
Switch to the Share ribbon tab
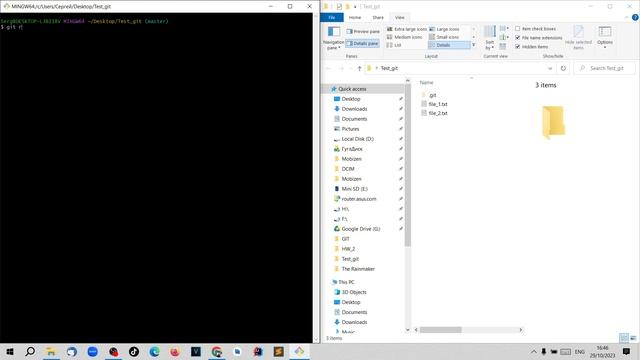pos(378,18)
